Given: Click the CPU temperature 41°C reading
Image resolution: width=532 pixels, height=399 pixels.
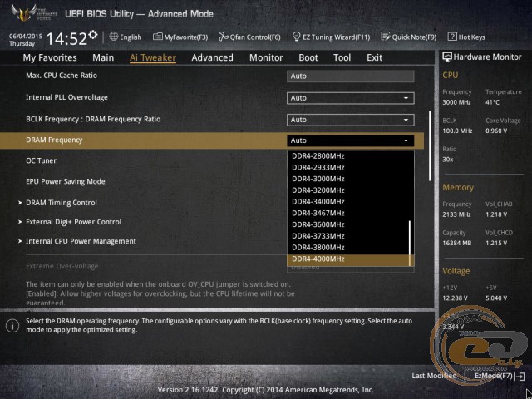Looking at the screenshot, I should point(492,102).
